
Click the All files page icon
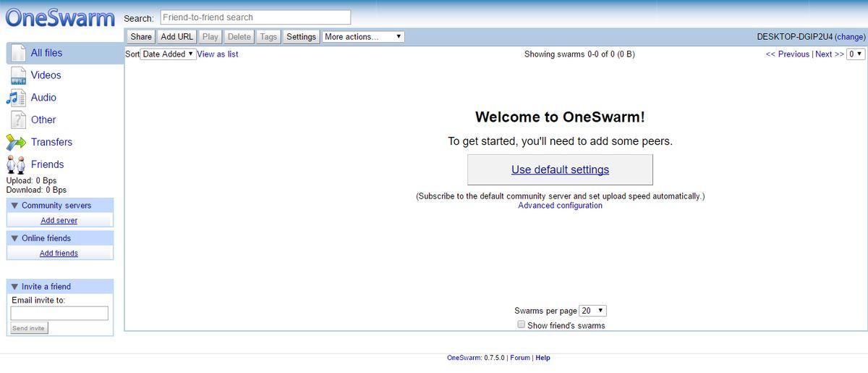point(17,53)
